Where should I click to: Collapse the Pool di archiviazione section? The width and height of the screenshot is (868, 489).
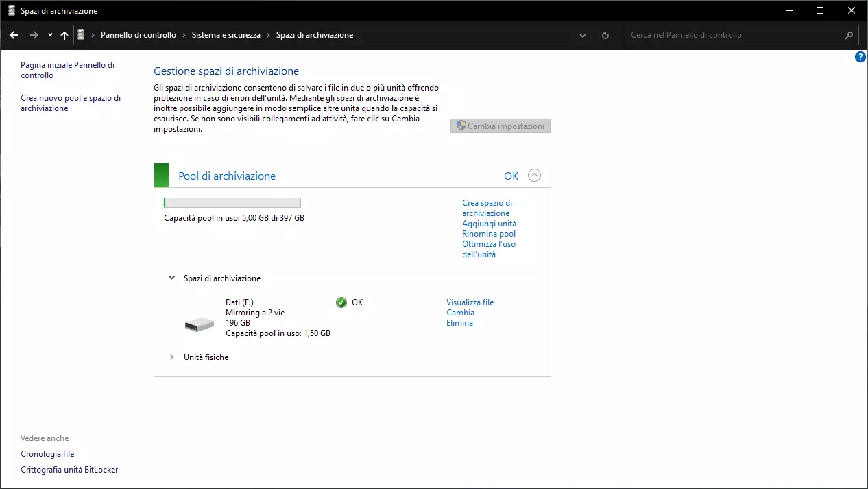point(535,176)
